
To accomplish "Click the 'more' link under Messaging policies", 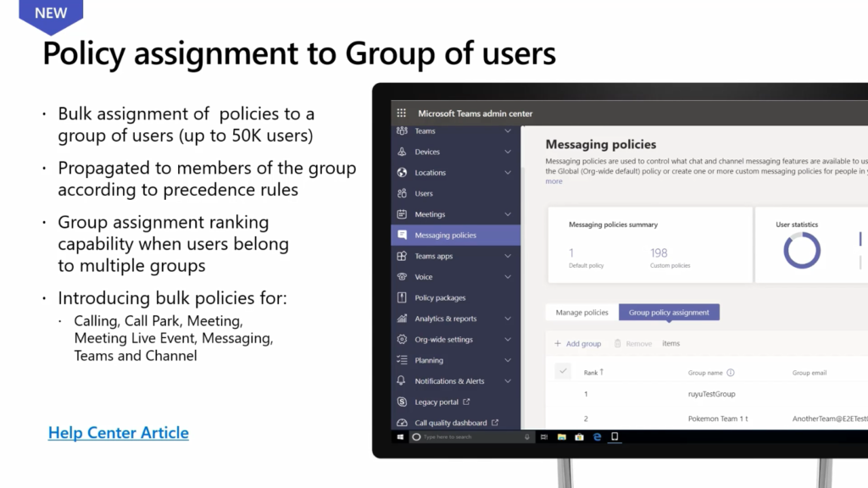I will (x=554, y=181).
